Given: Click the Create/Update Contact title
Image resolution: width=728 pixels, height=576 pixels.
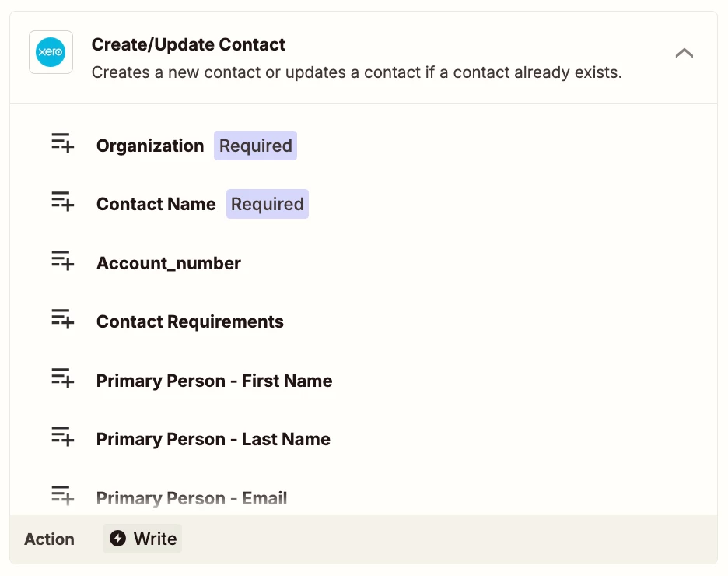Looking at the screenshot, I should click(188, 44).
